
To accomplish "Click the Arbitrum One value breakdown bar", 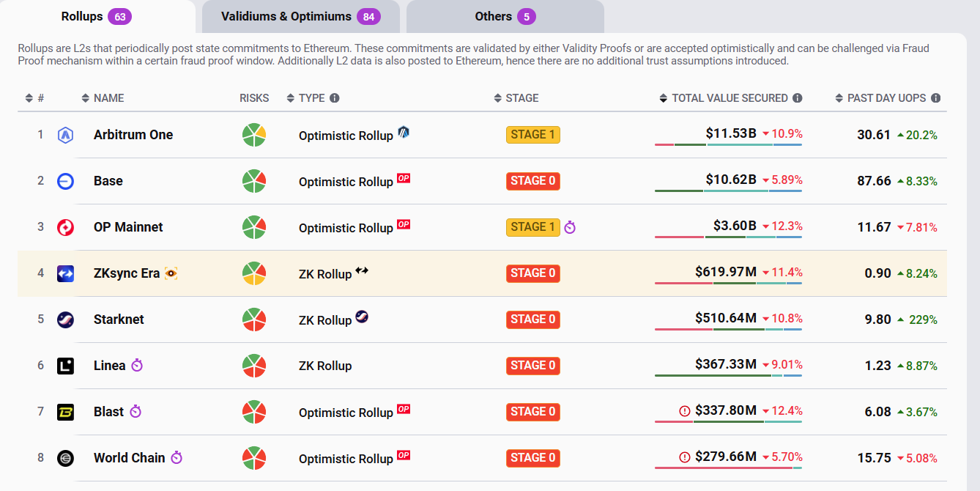I will (x=728, y=144).
